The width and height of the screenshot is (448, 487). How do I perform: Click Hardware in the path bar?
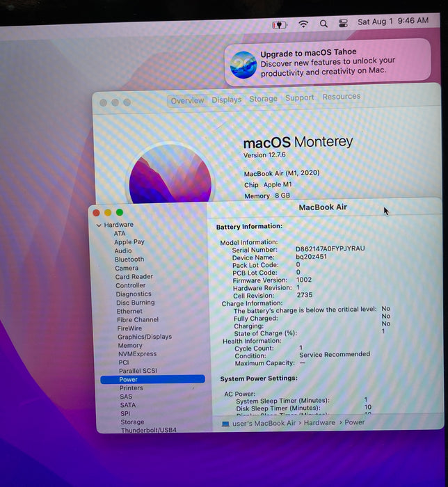click(319, 423)
